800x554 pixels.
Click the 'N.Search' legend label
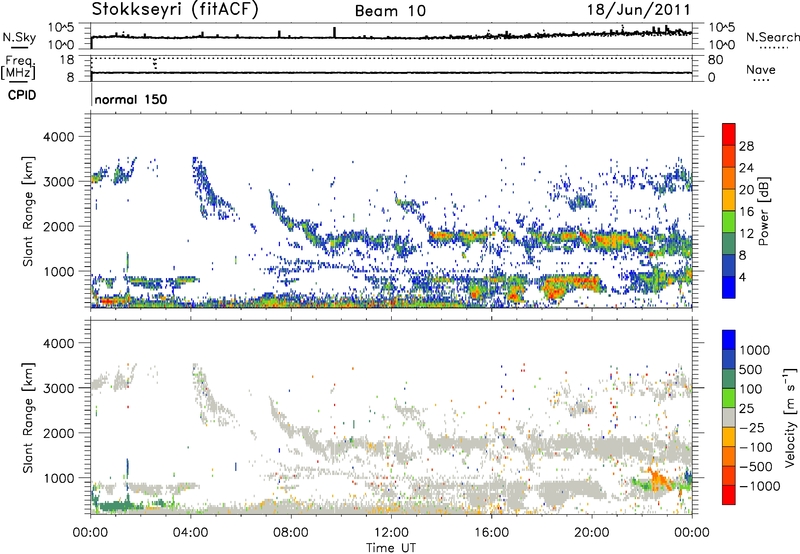pos(772,37)
